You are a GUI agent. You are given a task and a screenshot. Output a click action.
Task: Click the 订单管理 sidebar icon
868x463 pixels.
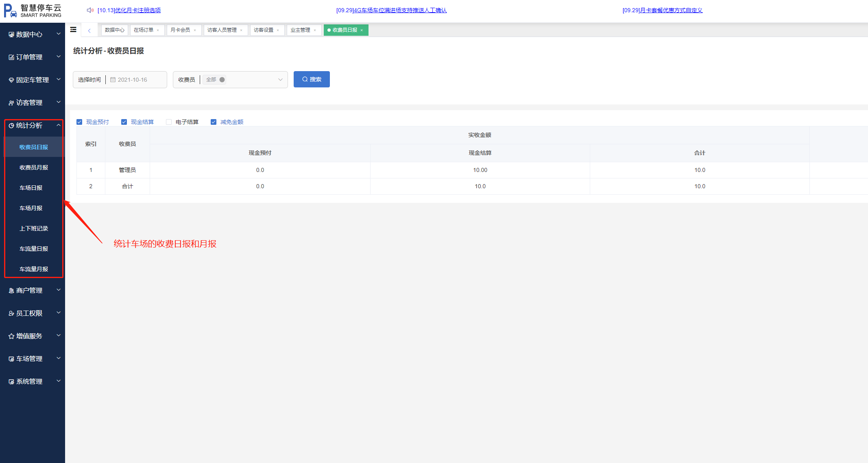pyautogui.click(x=11, y=57)
